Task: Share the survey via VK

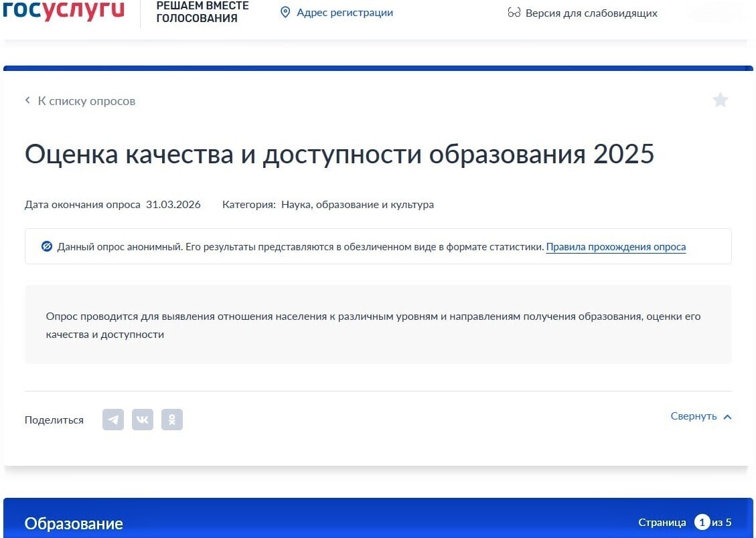Action: coord(143,420)
